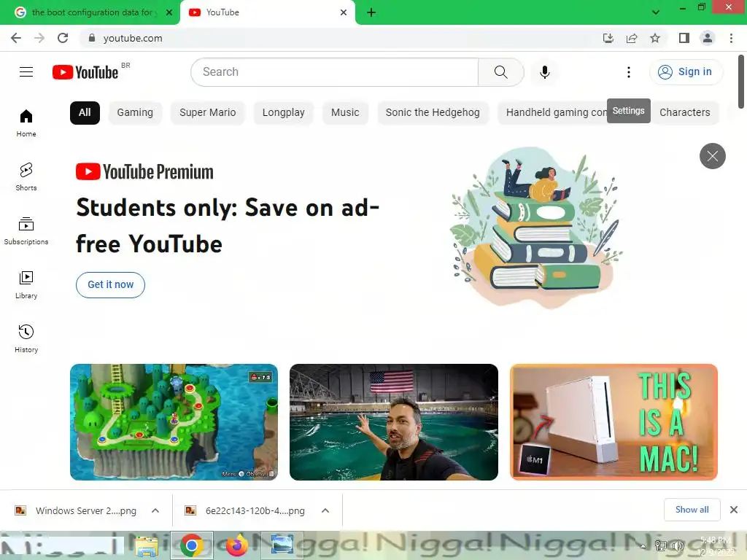Click the taskbar clock
This screenshot has height=560, width=747.
[716, 545]
